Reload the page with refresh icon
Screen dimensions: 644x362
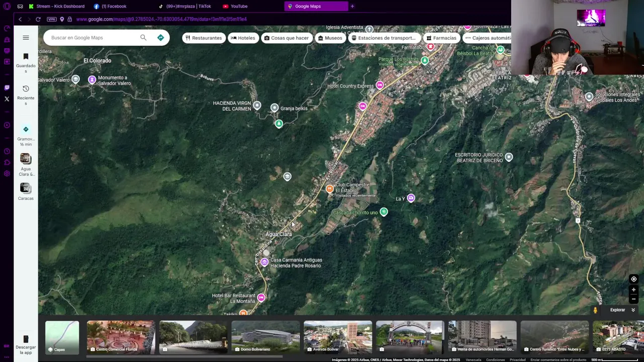click(38, 19)
